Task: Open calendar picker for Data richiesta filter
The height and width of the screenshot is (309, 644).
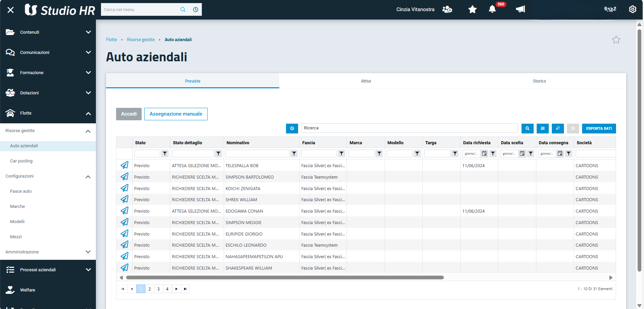Action: (x=484, y=154)
